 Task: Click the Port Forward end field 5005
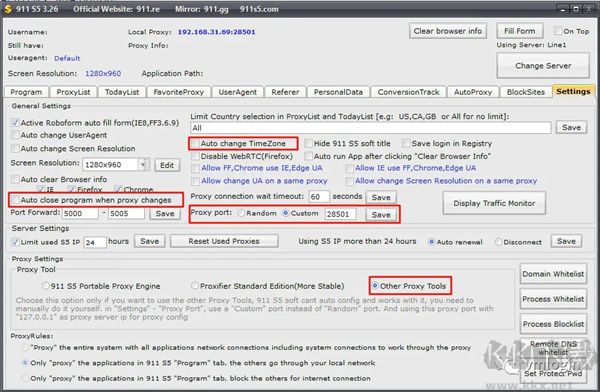pyautogui.click(x=127, y=213)
